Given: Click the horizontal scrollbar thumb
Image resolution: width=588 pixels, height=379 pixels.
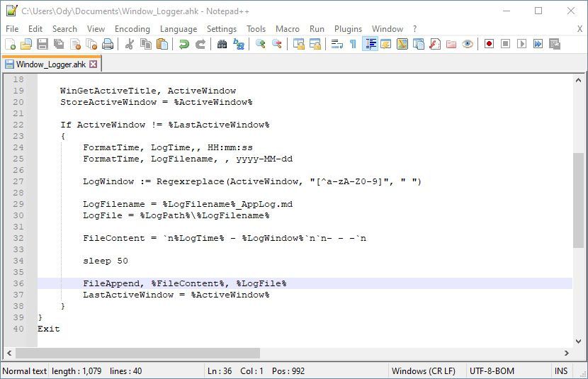Looking at the screenshot, I should tap(137, 353).
